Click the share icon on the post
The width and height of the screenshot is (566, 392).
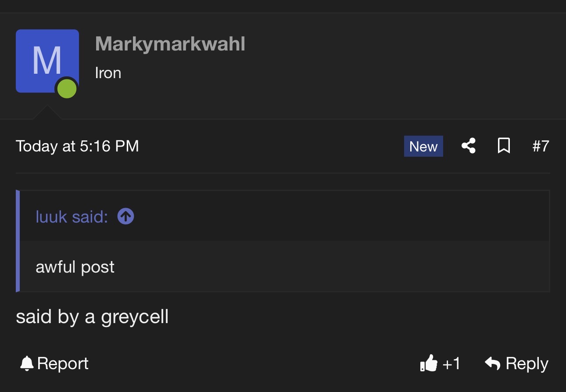pyautogui.click(x=469, y=146)
